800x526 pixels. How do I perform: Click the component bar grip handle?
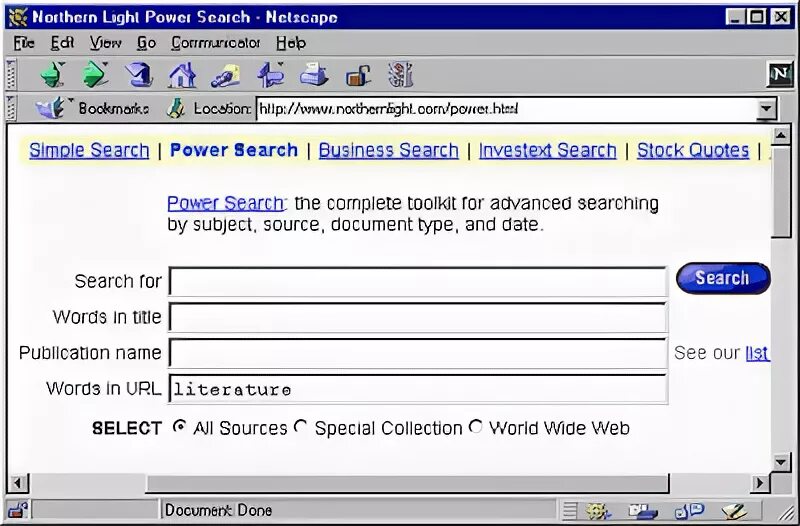coord(569,510)
